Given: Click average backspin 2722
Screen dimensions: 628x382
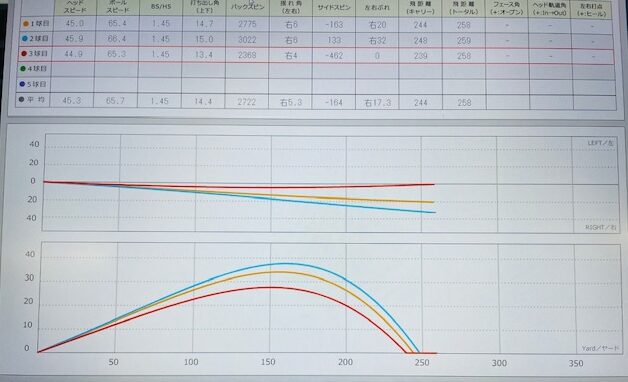Looking at the screenshot, I should (x=246, y=102).
